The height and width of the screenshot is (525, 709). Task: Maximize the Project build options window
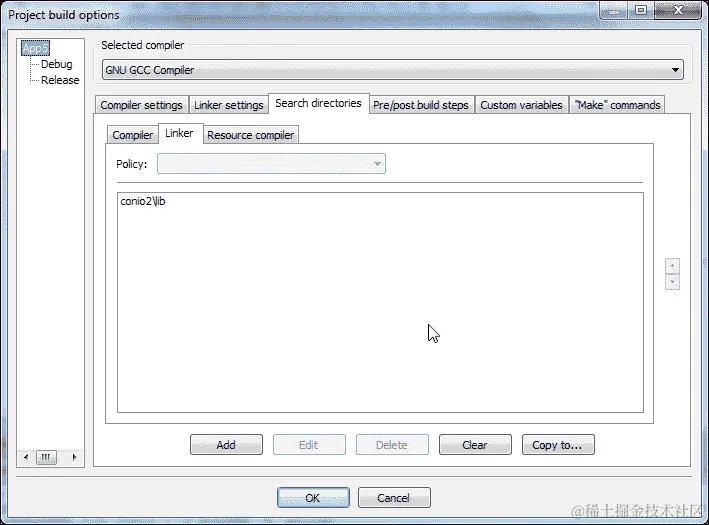point(641,10)
